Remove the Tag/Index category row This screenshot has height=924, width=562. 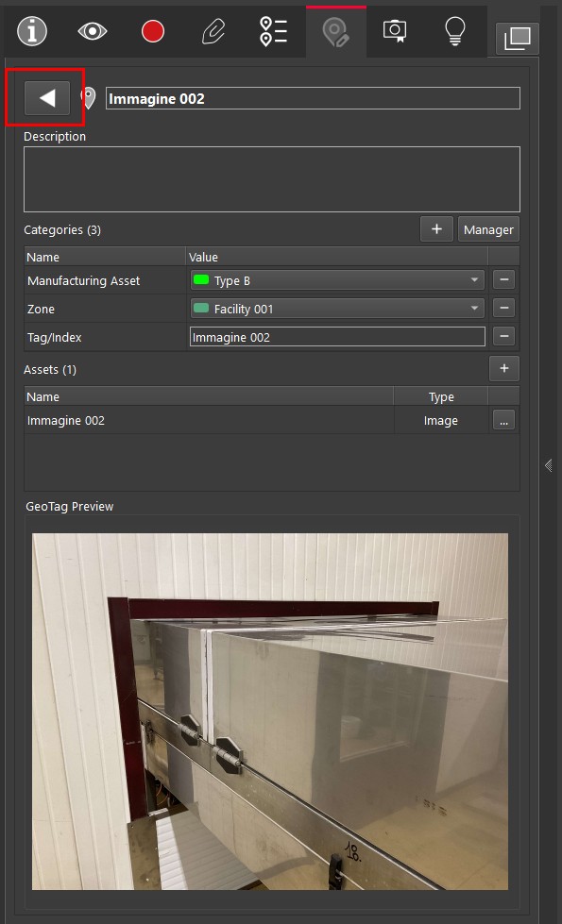(x=504, y=337)
